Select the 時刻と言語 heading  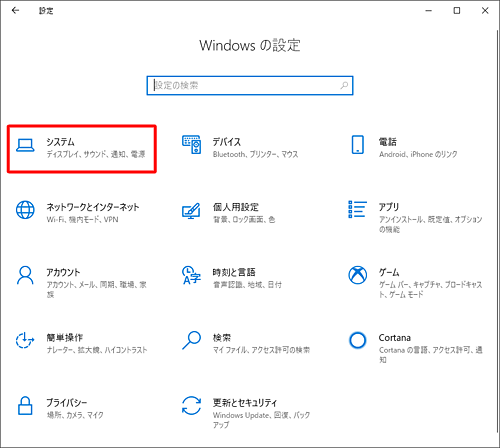234,272
